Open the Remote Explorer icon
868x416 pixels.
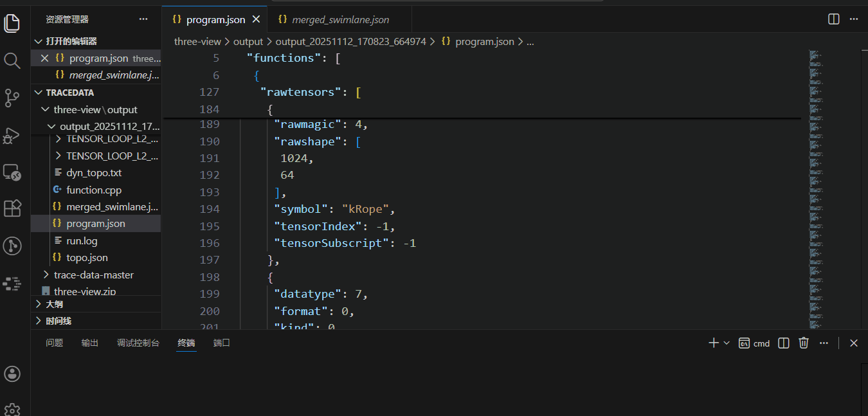point(12,172)
